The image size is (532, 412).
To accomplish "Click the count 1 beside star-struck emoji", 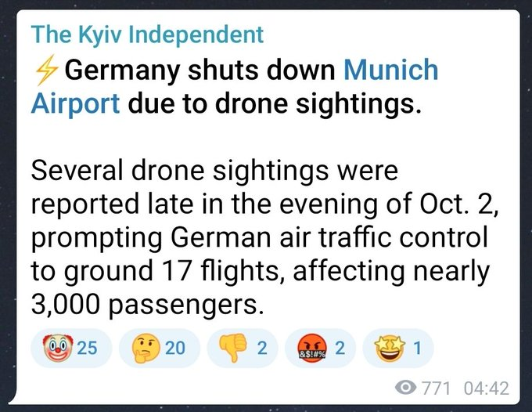I will point(417,349).
